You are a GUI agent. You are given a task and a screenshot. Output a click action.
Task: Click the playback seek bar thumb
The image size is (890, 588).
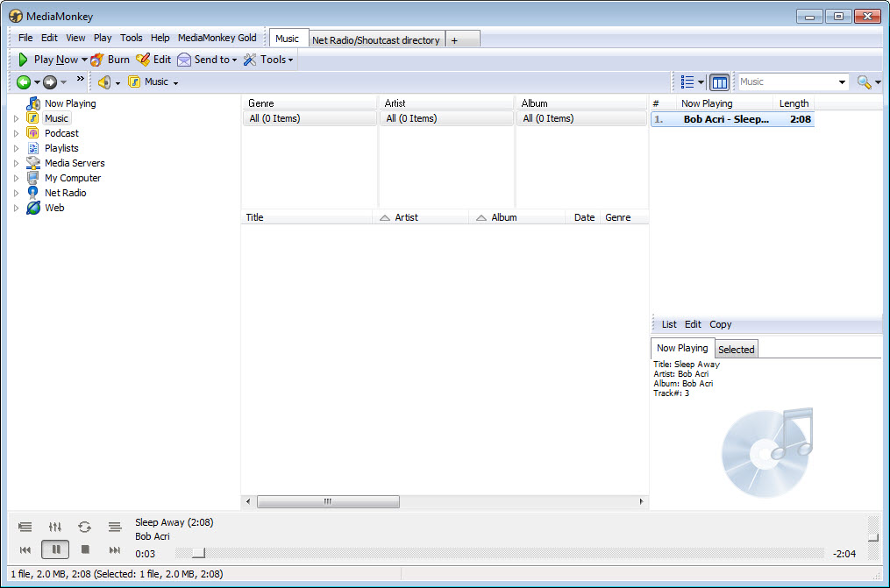point(198,553)
